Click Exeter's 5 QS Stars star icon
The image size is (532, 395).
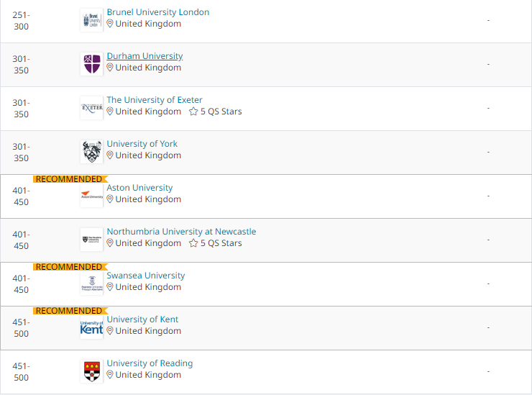tap(193, 112)
